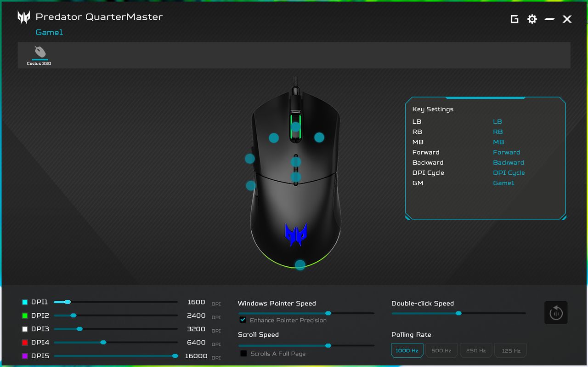The image size is (588, 367).
Task: Click the DPI1 value 1600
Action: coord(196,302)
